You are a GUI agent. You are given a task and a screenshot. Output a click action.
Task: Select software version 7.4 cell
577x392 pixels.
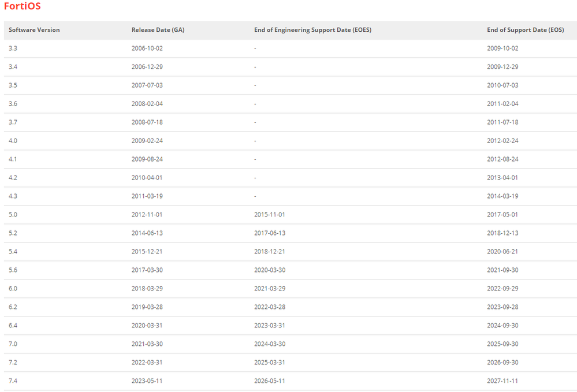13,381
